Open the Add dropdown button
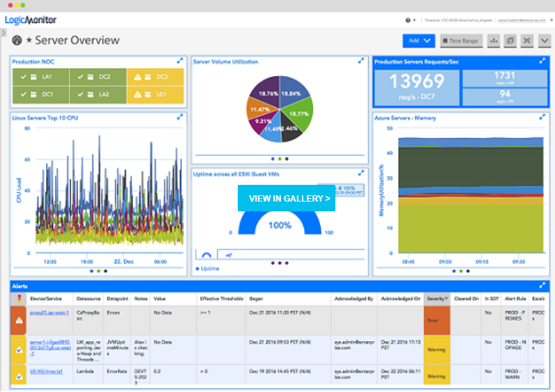 tap(418, 41)
